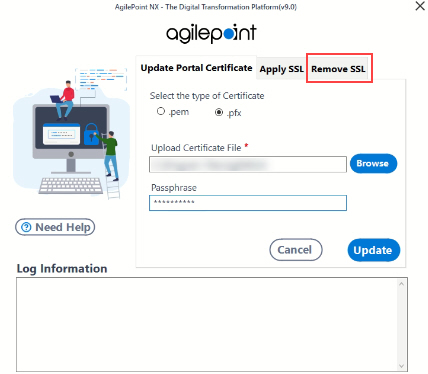The height and width of the screenshot is (374, 428).
Task: Click the Upload Certificate File field
Action: [x=248, y=164]
